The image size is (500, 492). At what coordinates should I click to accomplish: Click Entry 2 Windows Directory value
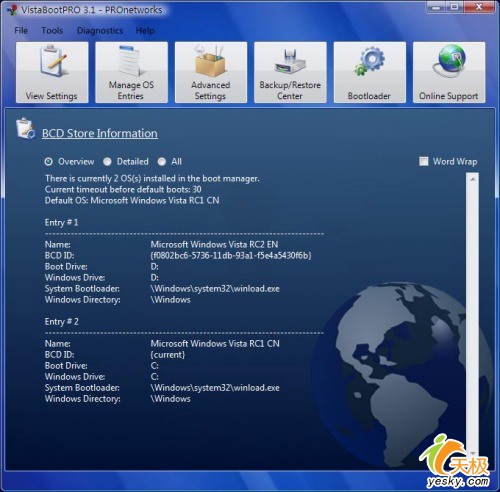tap(171, 399)
